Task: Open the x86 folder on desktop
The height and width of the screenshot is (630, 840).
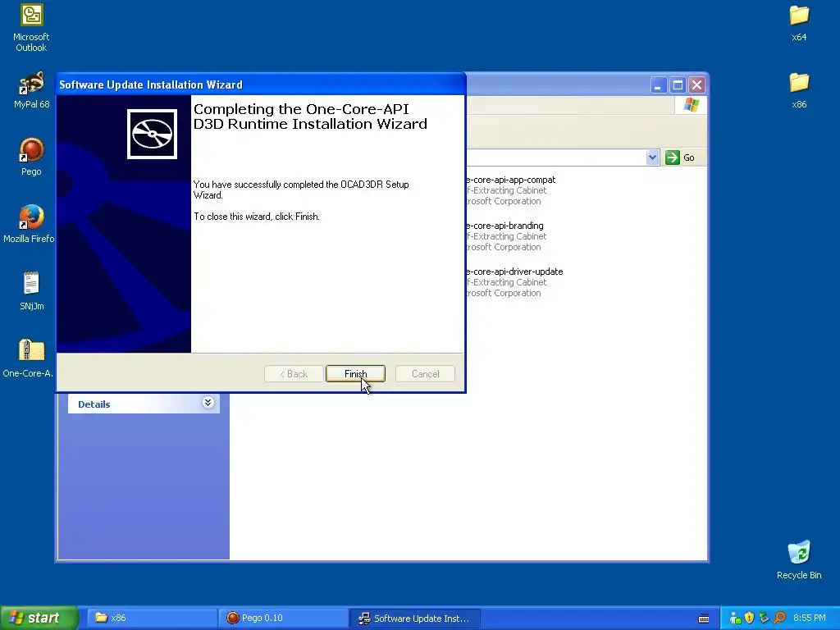Action: tap(799, 90)
